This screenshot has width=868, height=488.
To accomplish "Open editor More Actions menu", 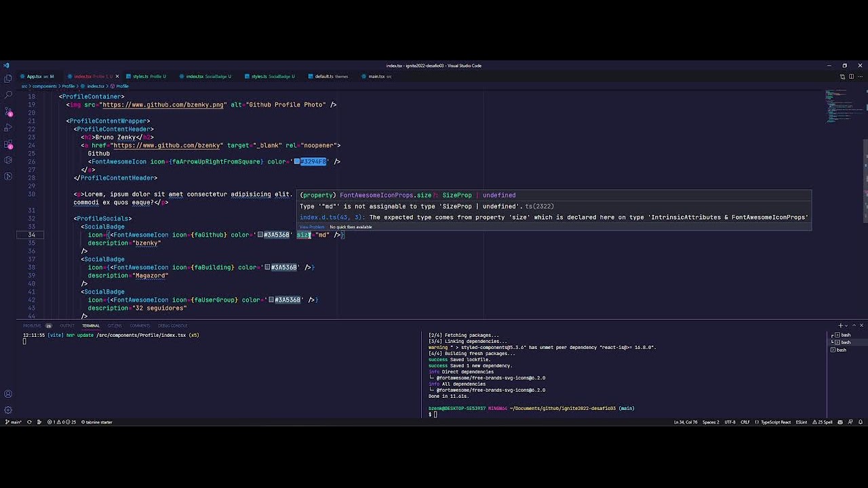I will 859,77.
